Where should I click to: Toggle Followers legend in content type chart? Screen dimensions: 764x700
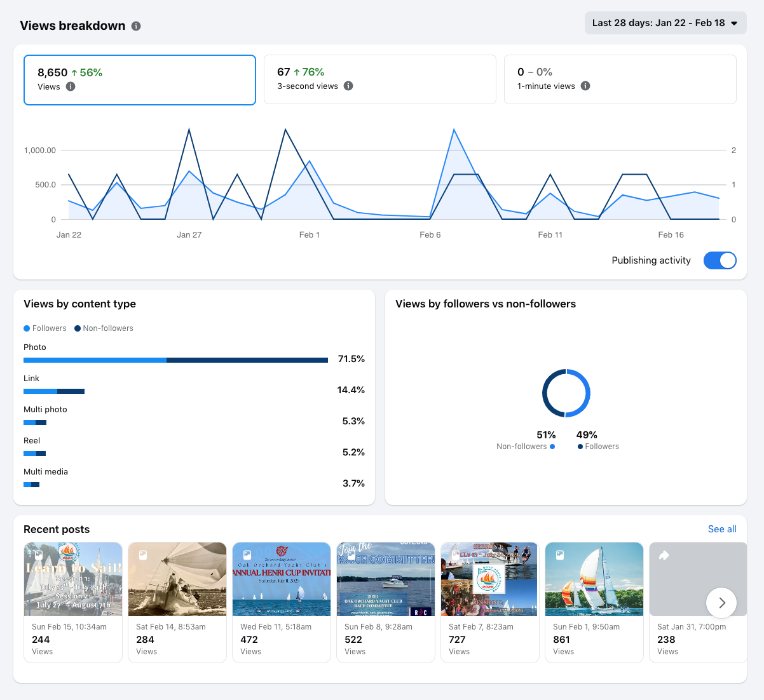(45, 328)
